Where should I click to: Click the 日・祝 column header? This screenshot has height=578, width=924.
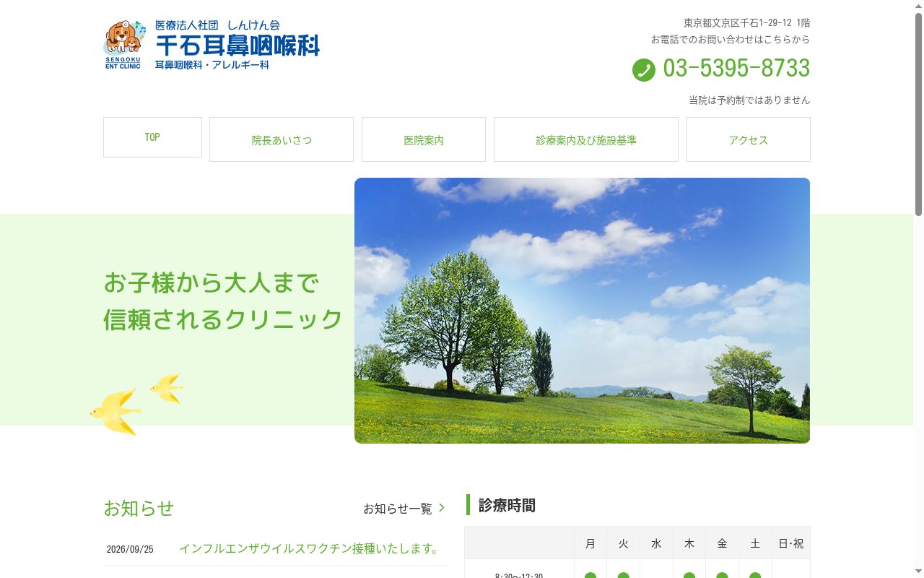pos(791,543)
